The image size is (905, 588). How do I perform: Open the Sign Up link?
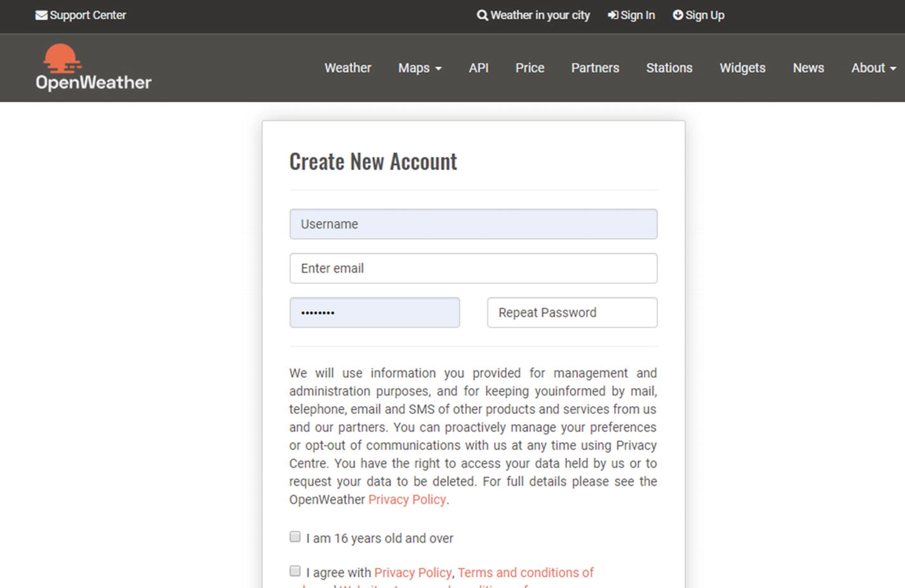pyautogui.click(x=699, y=15)
